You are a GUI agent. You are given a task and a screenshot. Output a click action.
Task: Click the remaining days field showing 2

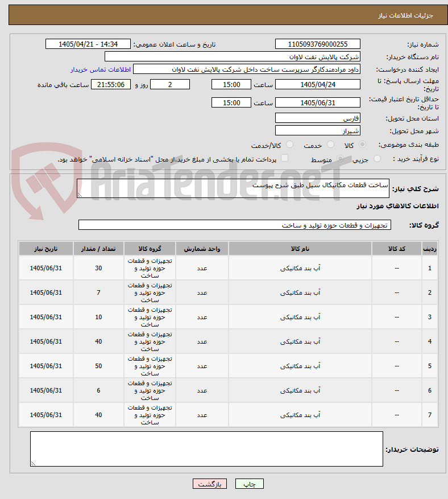170,84
